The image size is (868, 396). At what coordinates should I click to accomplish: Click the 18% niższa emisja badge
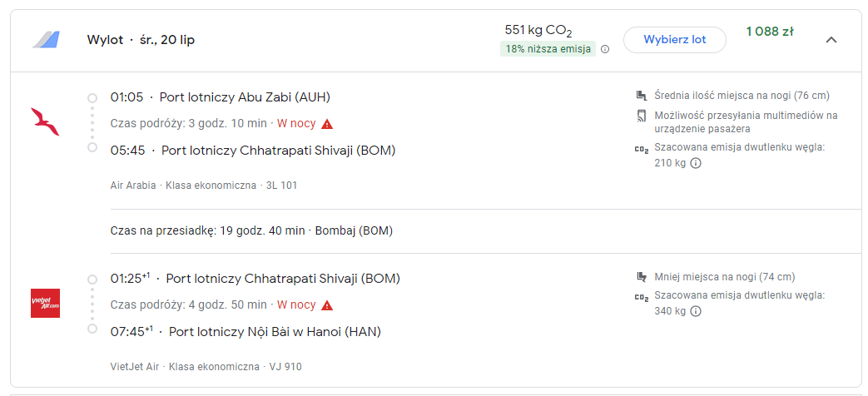tap(548, 49)
